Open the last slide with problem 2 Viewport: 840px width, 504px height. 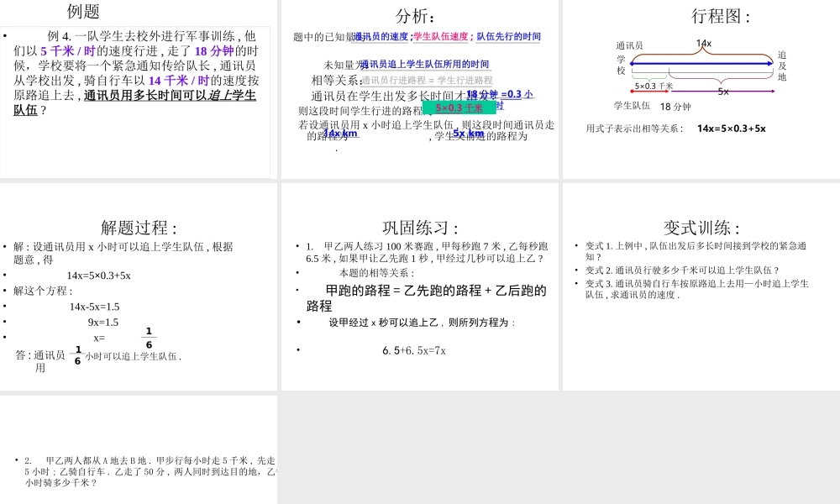pos(139,449)
